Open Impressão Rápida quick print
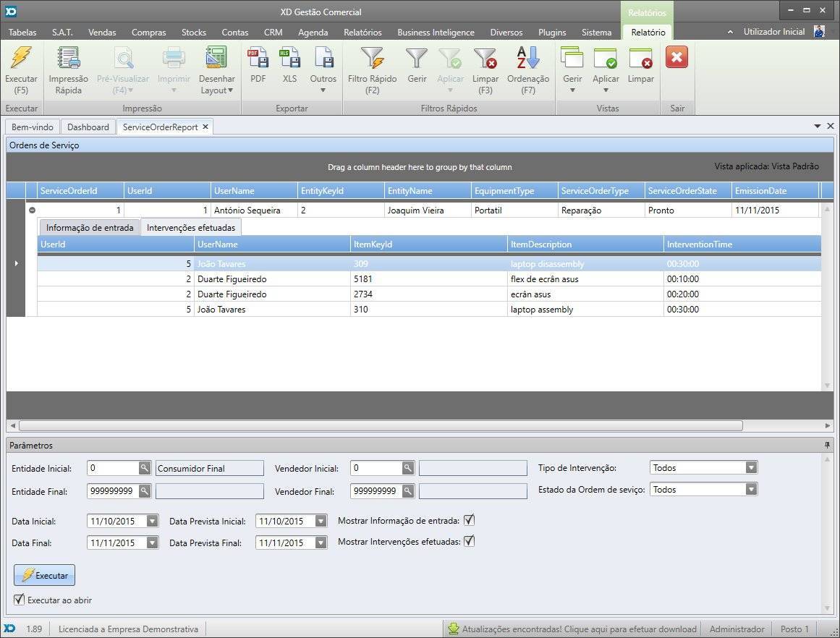 tap(69, 71)
